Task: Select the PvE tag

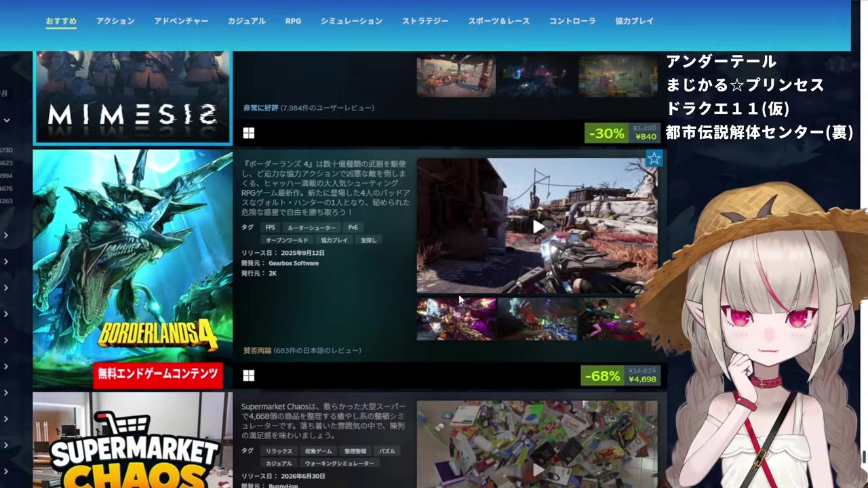Action: coord(353,228)
